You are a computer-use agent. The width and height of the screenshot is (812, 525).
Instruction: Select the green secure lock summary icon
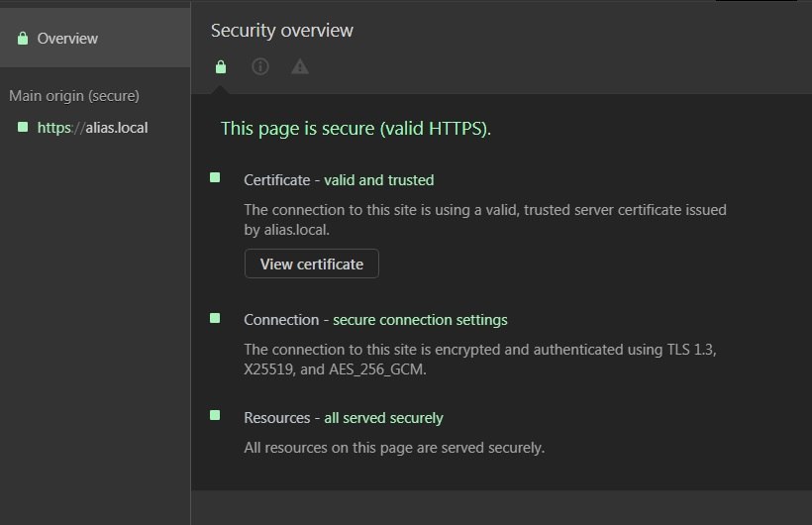(x=221, y=66)
